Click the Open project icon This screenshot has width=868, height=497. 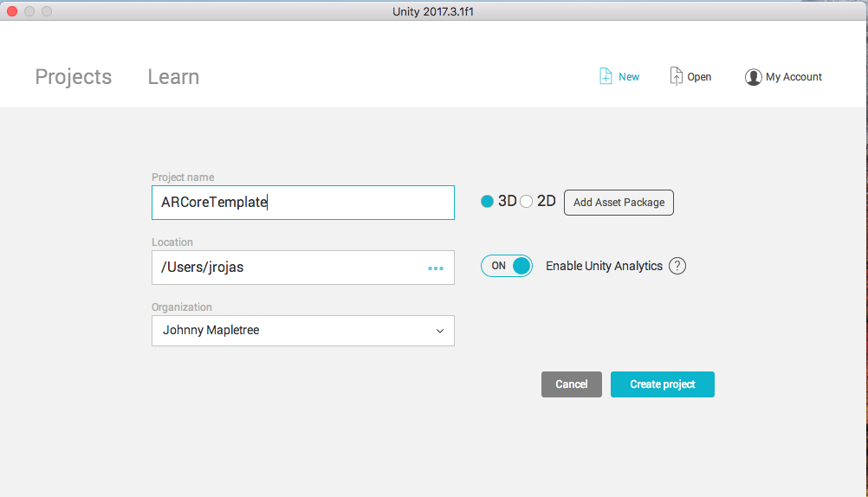[677, 76]
